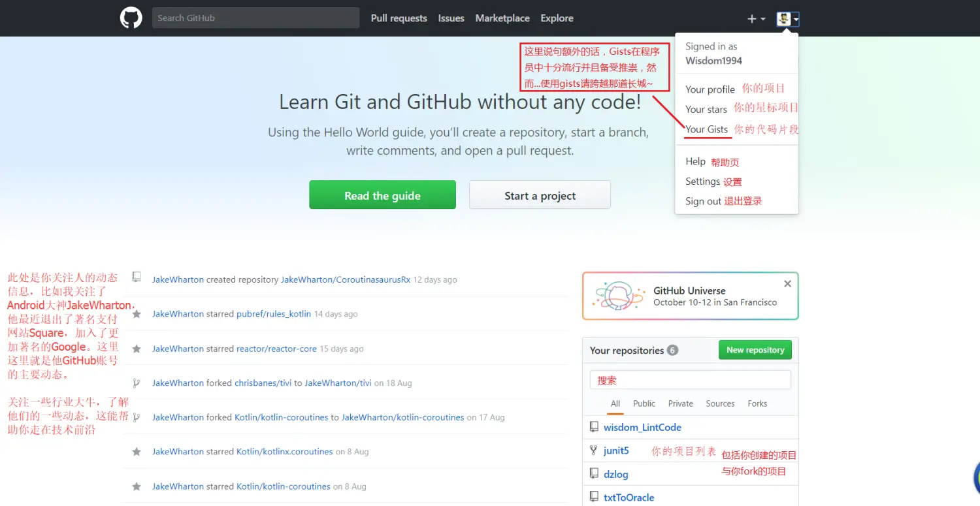Open wisdom_LintCode repository
The width and height of the screenshot is (980, 506).
(x=642, y=428)
